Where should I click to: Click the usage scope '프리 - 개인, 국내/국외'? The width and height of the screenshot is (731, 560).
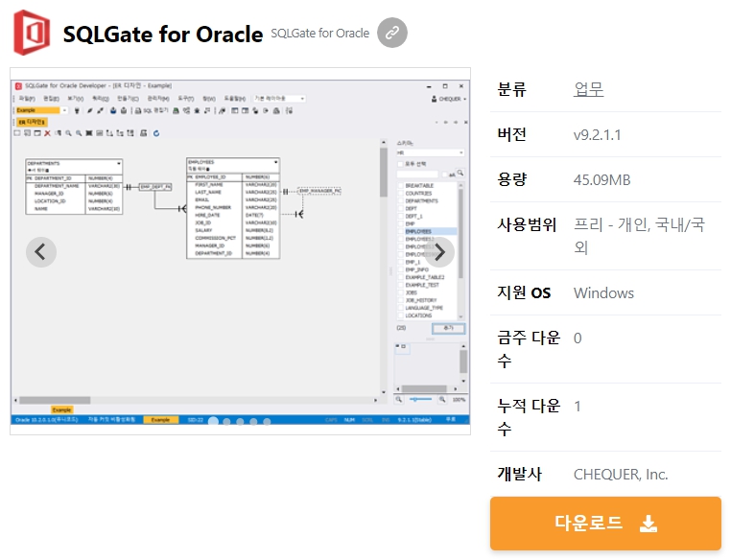[639, 236]
